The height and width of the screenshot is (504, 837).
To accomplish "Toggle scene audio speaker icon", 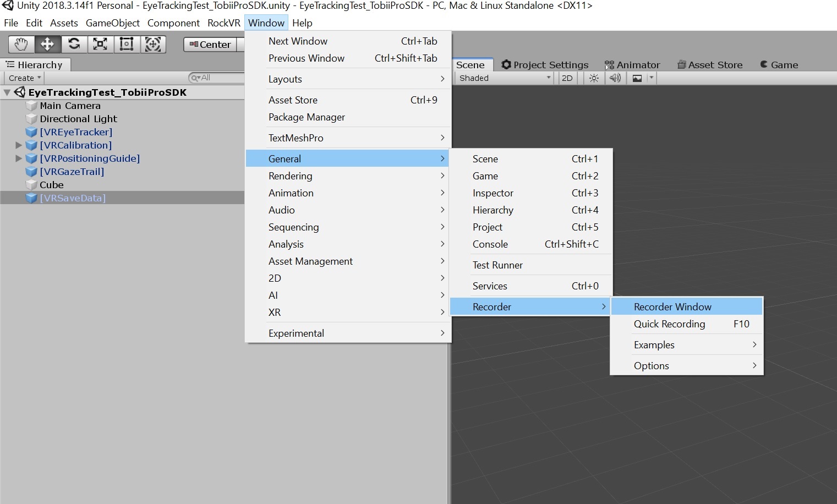I will click(x=615, y=78).
